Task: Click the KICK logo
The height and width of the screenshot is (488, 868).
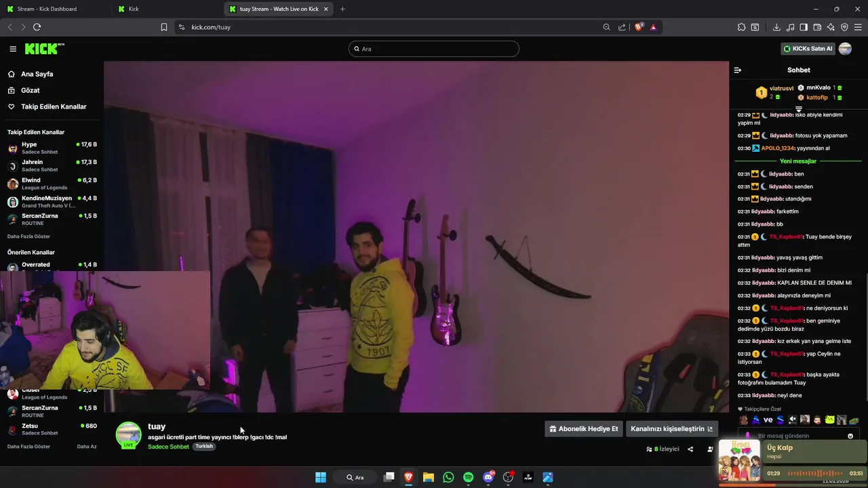Action: tap(44, 49)
